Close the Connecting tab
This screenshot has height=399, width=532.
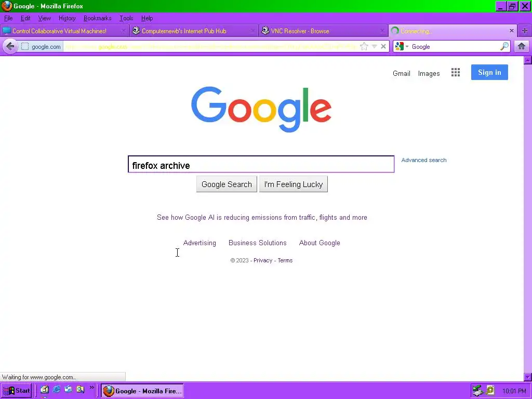(x=512, y=31)
